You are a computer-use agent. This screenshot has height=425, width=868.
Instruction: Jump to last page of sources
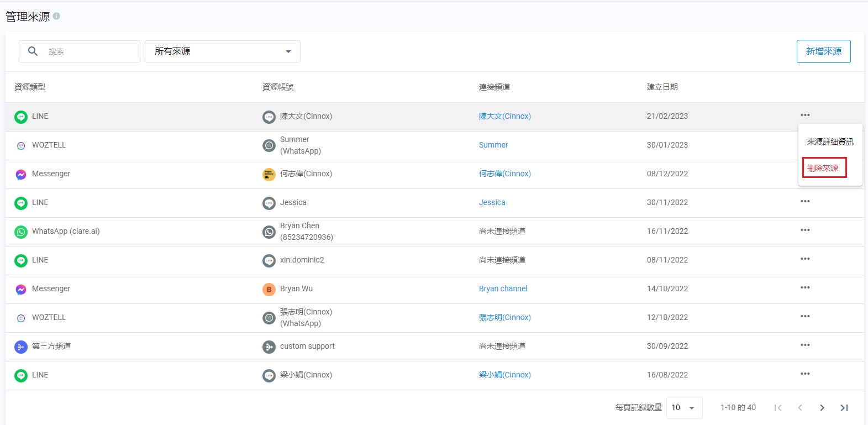(x=844, y=408)
